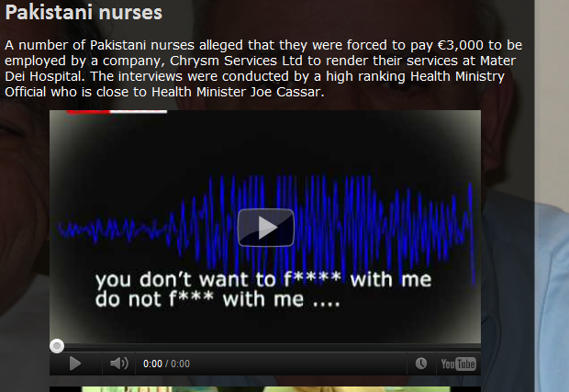
Task: Open the video on YouTube via logo
Action: pos(458,364)
